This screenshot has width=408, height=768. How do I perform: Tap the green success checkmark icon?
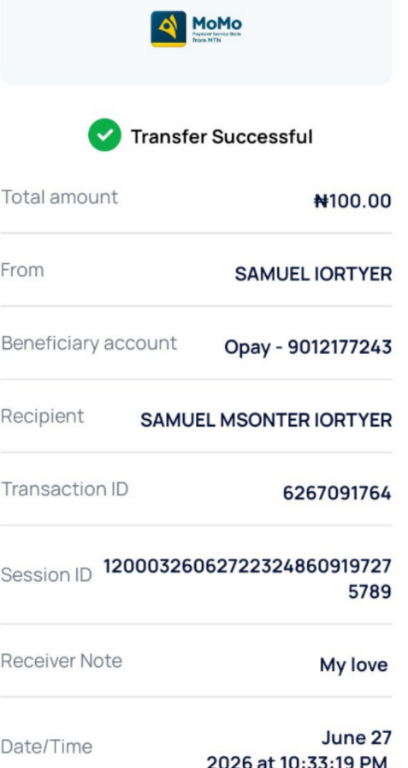pyautogui.click(x=104, y=135)
